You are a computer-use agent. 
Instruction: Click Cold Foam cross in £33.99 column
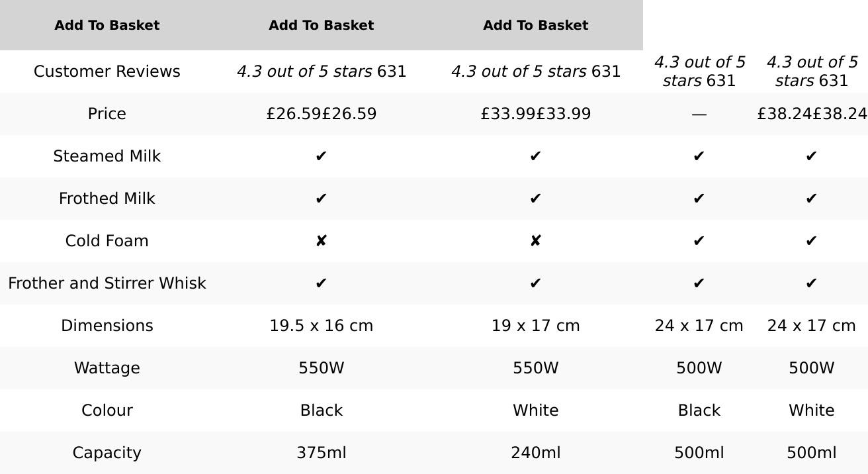point(535,241)
